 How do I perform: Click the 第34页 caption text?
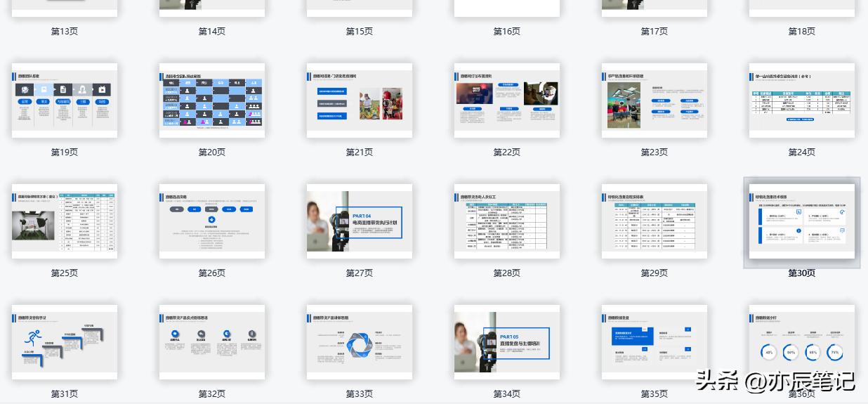(x=507, y=393)
